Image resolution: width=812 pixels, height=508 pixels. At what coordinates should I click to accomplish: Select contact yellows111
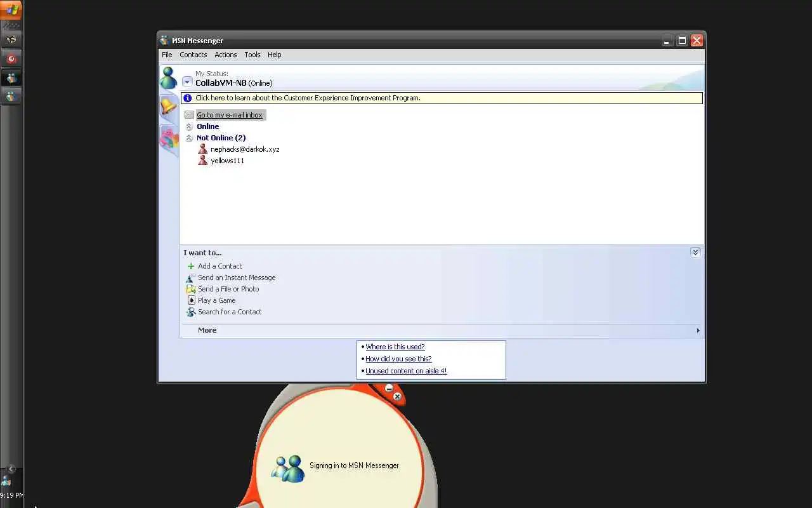pyautogui.click(x=227, y=161)
